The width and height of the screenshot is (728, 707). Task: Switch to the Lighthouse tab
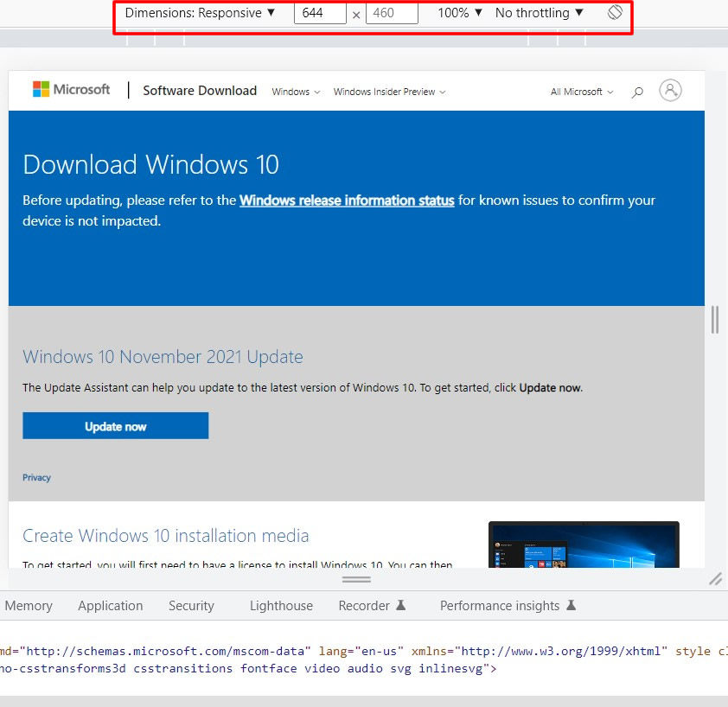pyautogui.click(x=281, y=606)
